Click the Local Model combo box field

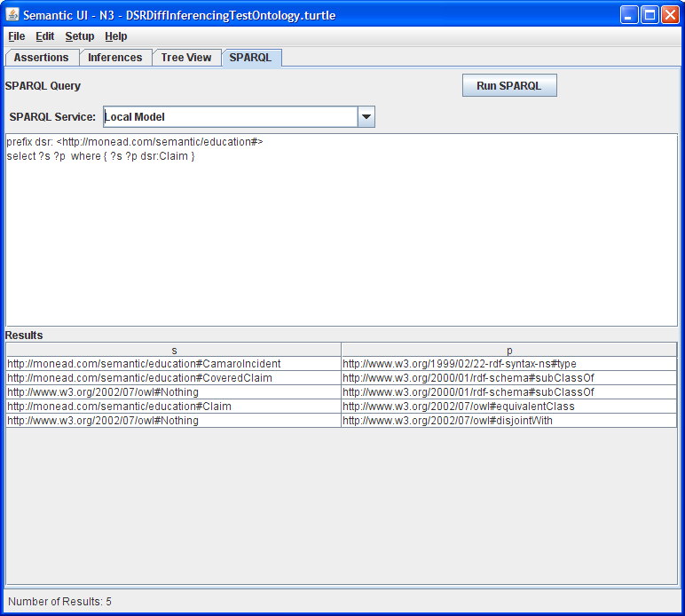tap(231, 116)
